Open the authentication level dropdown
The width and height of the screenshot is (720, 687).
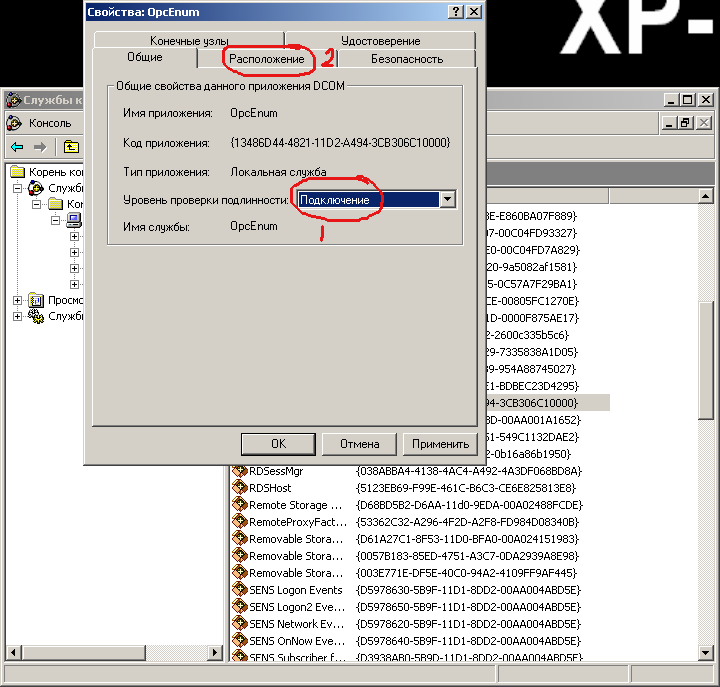pos(447,199)
